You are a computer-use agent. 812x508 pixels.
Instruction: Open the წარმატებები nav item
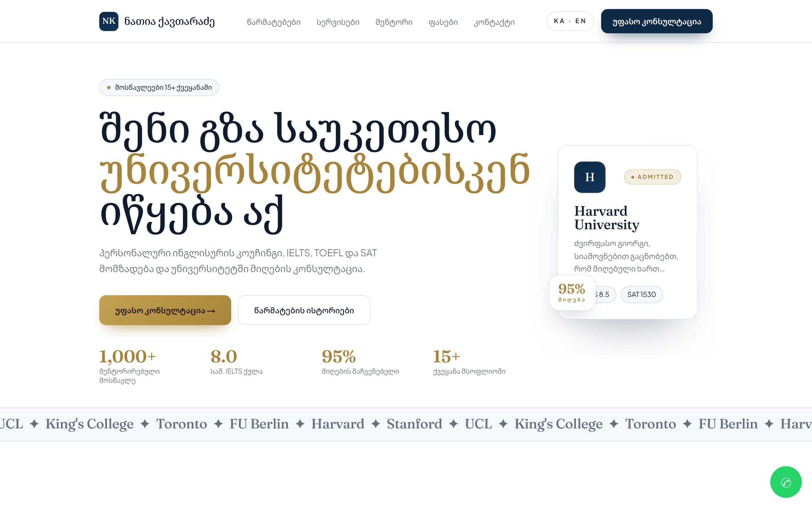(274, 22)
